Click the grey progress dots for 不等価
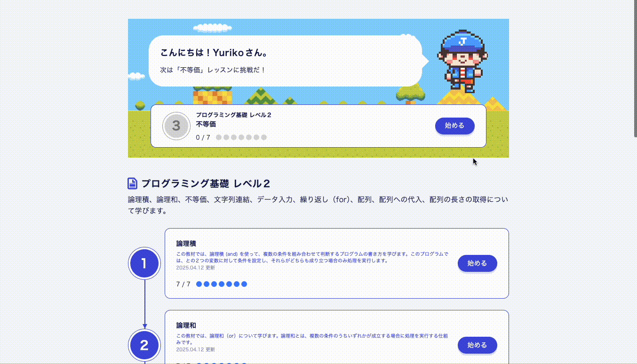The height and width of the screenshot is (364, 637). 241,137
